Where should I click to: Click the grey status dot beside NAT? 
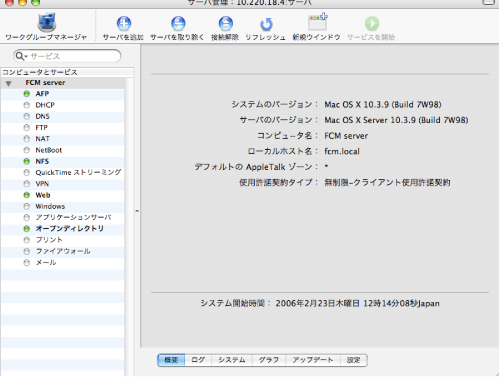[x=27, y=139]
